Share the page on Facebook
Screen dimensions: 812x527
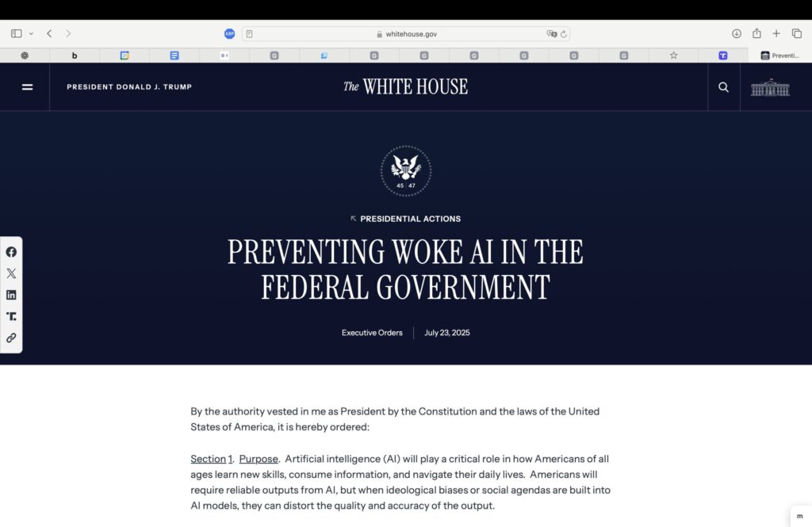pos(11,252)
